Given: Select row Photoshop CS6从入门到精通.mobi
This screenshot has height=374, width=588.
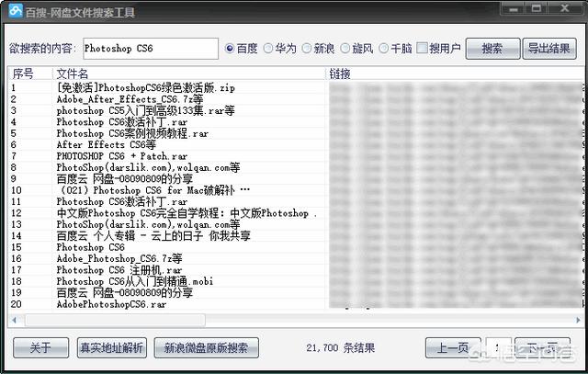Looking at the screenshot, I should pos(296,281).
